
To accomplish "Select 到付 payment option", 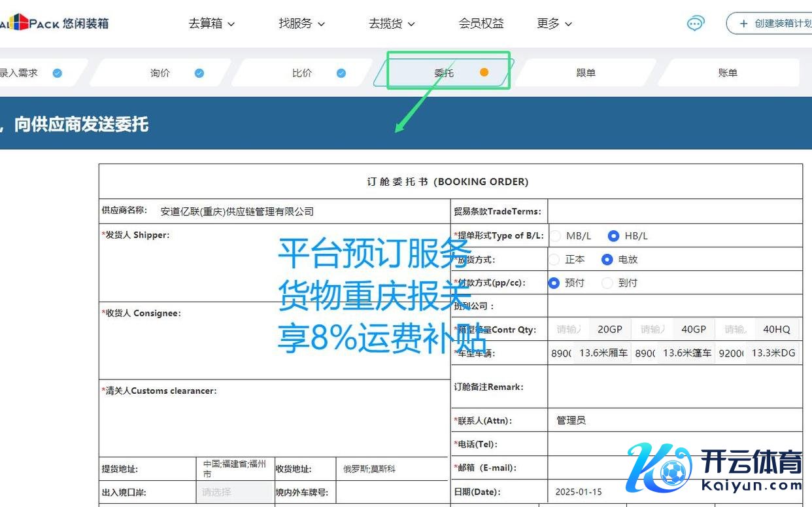I will click(x=607, y=283).
